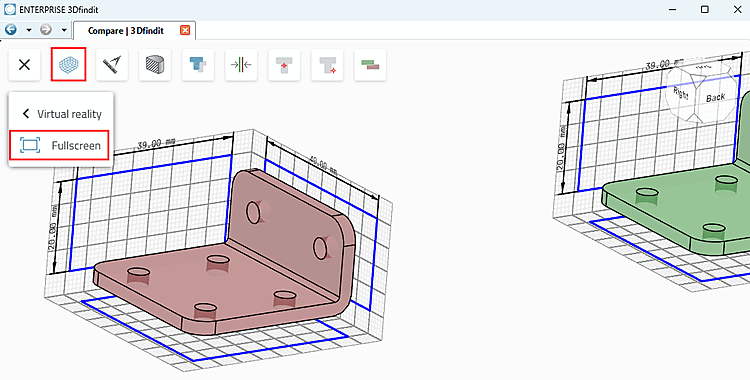Click the 20.00 mm dimension on red part
This screenshot has height=380, width=750.
point(54,228)
